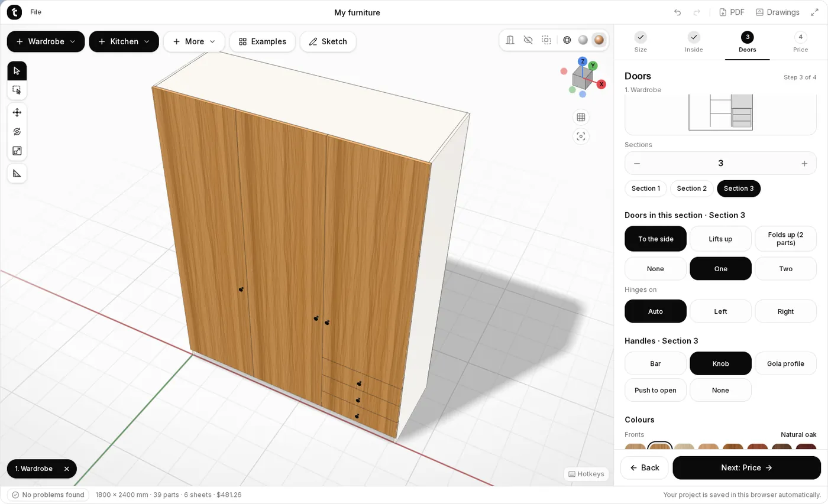Click the Y axis on the view cube
Image resolution: width=828 pixels, height=504 pixels.
click(593, 66)
